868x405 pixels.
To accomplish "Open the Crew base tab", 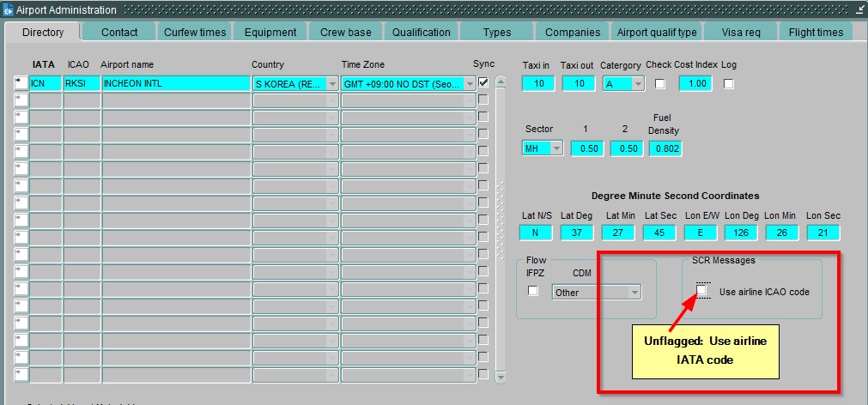I will pyautogui.click(x=345, y=33).
